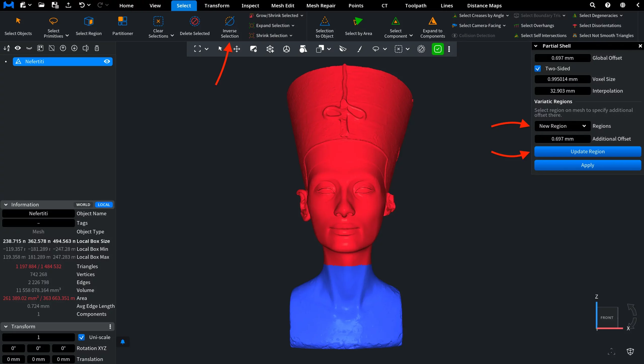
Task: Open the Partitioner tool
Action: 123,26
